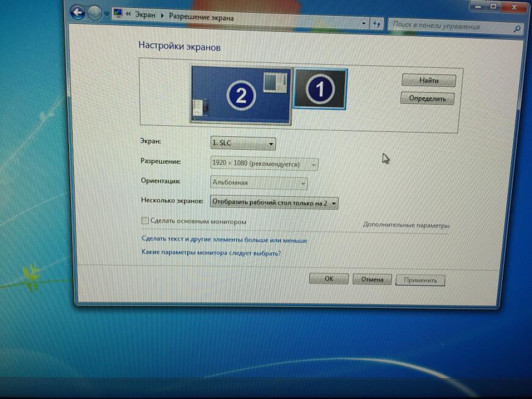Click the Forward navigation arrow

coord(95,13)
